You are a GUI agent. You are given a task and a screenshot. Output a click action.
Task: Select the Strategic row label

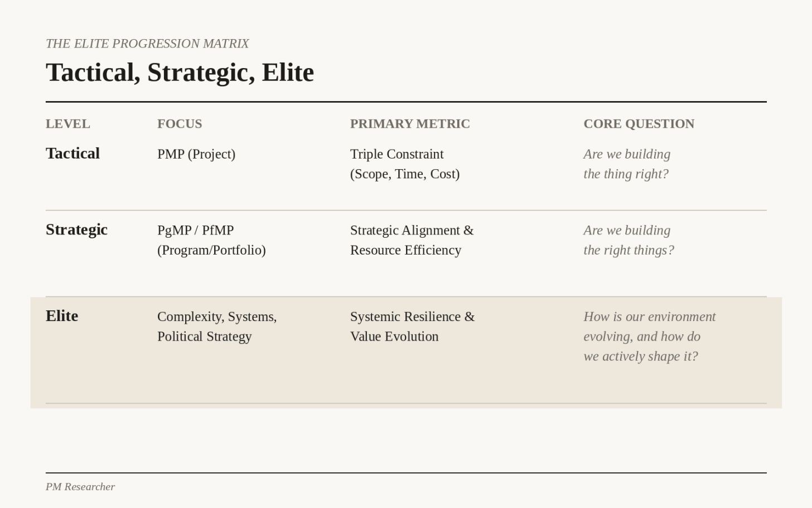pos(76,229)
